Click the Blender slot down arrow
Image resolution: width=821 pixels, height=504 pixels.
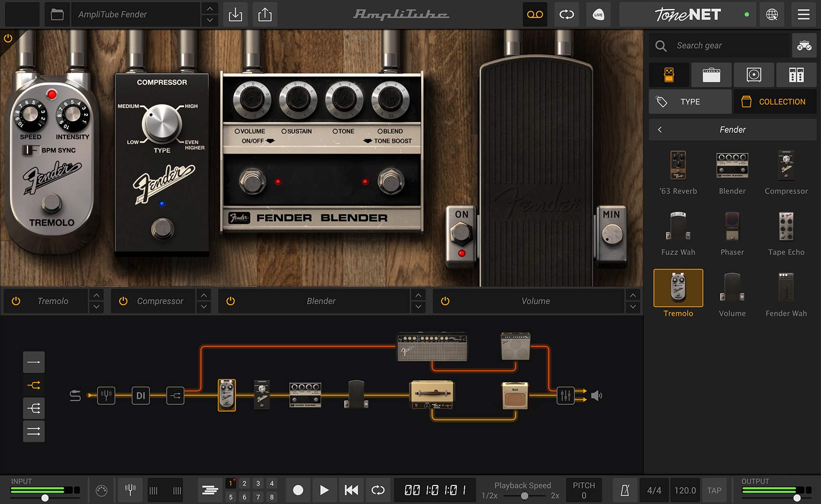(x=418, y=307)
